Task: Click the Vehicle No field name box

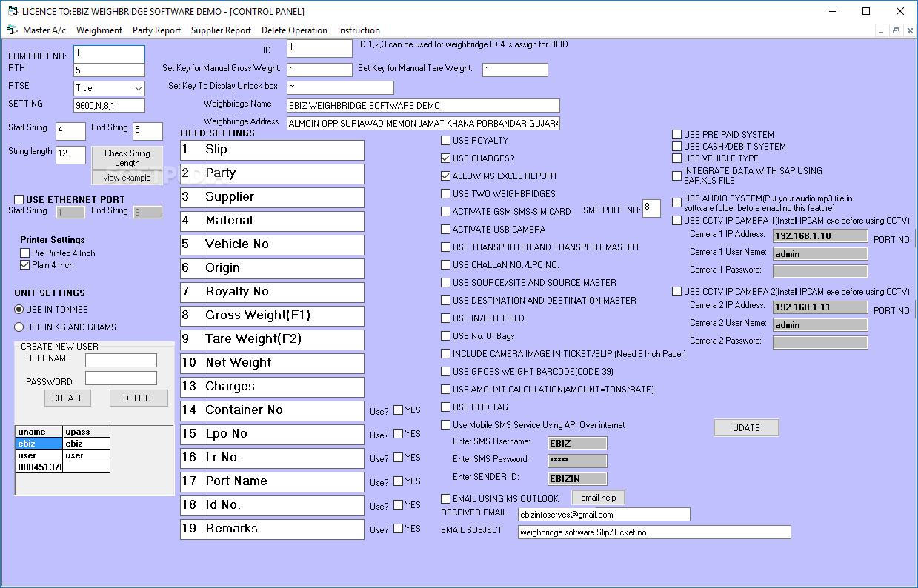Action: click(284, 245)
